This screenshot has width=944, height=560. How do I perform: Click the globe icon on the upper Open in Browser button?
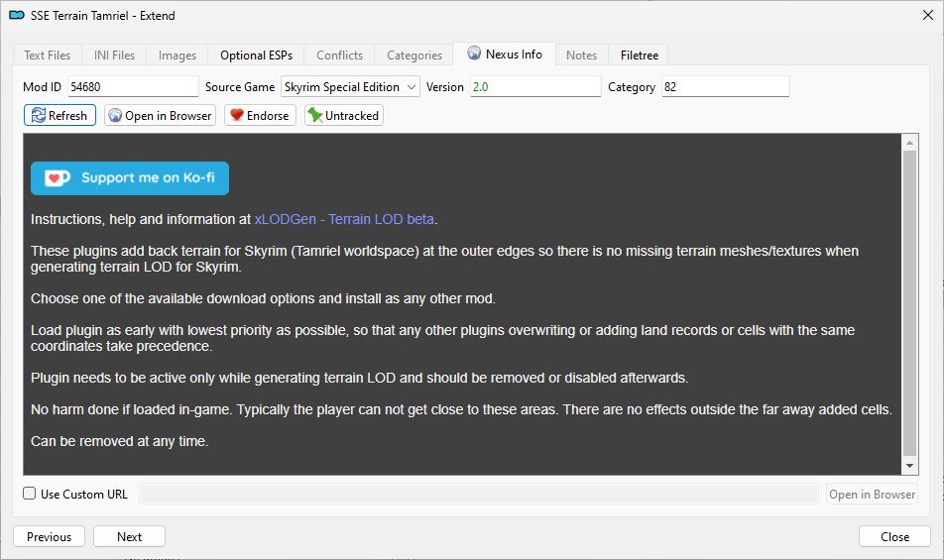115,116
